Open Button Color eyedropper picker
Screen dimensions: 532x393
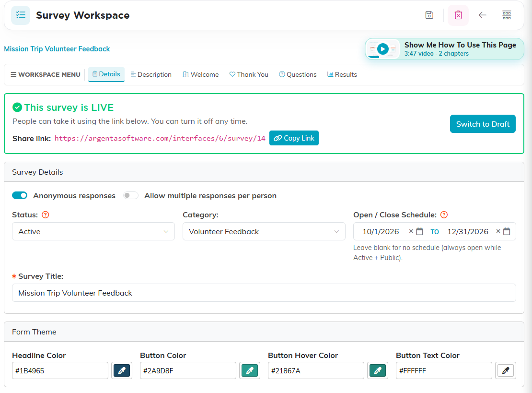[x=250, y=370]
